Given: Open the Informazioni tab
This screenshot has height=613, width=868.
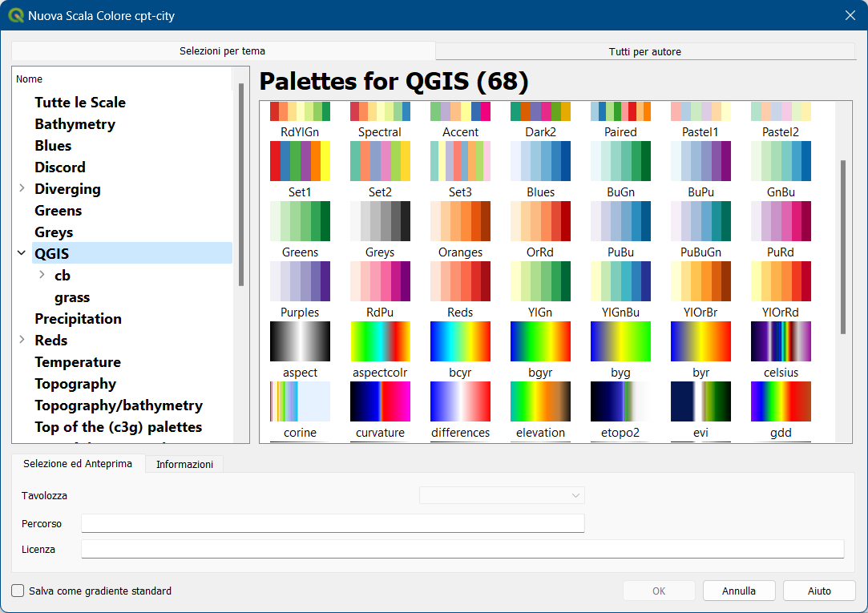Looking at the screenshot, I should (184, 464).
